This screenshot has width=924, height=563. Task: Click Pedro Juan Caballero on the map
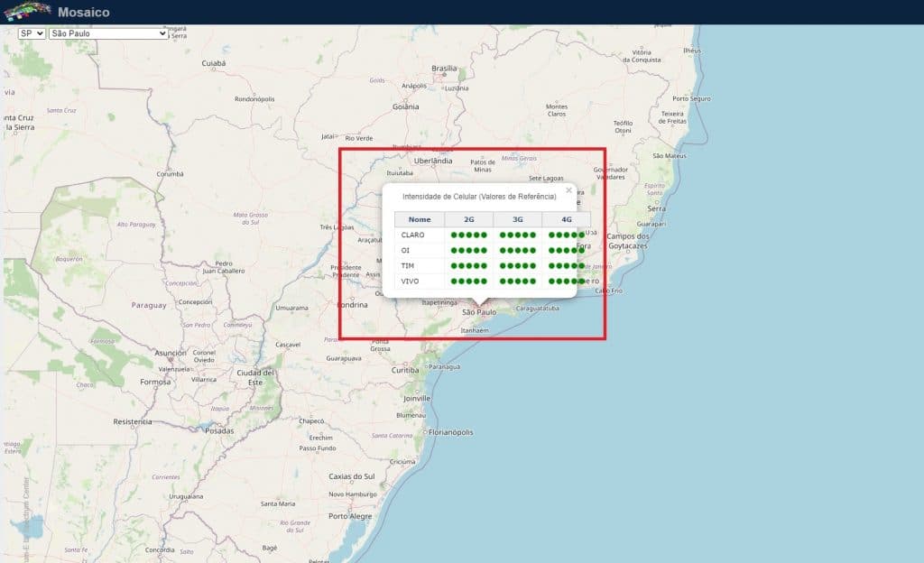[x=224, y=267]
